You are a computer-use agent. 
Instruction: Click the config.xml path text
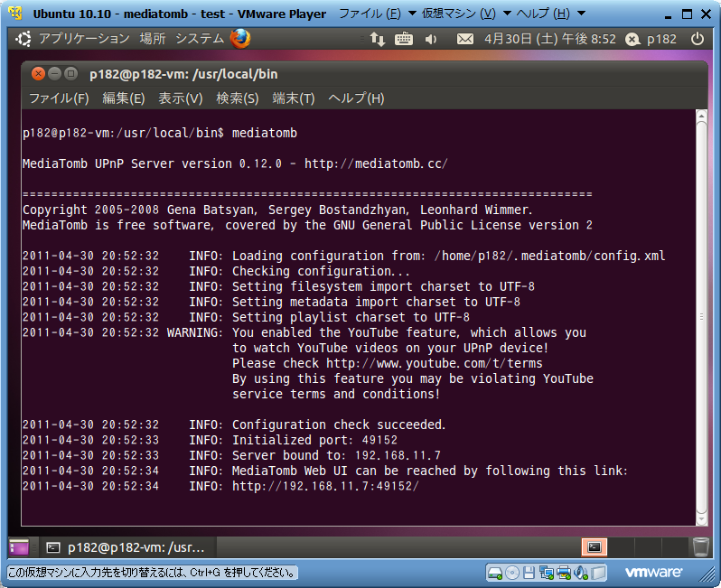(549, 257)
